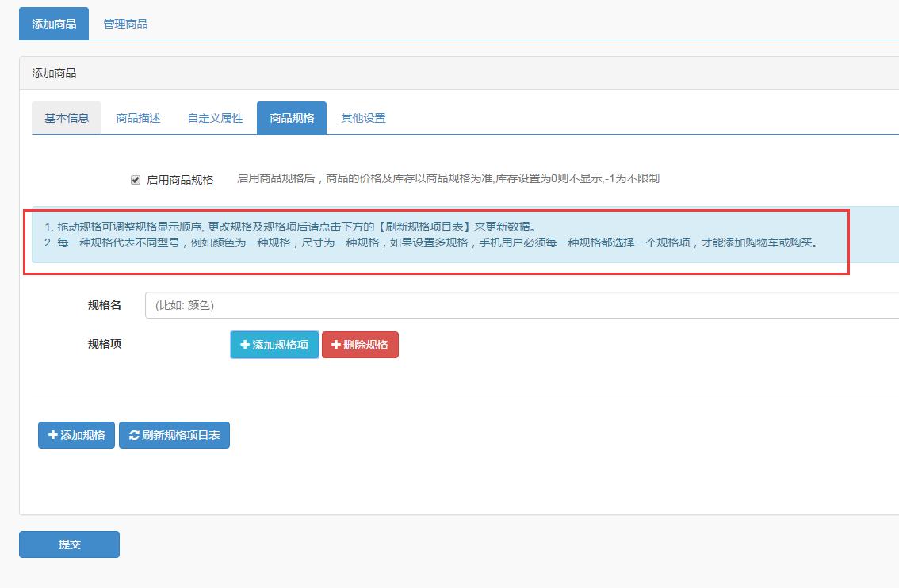This screenshot has height=588, width=899.
Task: Click the 刷新规格项目表 button
Action: click(x=174, y=434)
